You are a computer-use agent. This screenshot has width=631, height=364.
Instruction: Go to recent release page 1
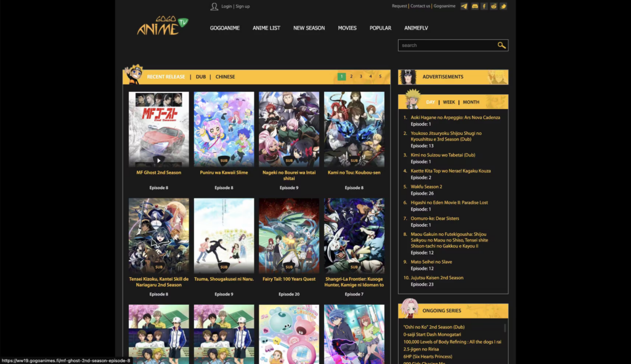(x=341, y=76)
